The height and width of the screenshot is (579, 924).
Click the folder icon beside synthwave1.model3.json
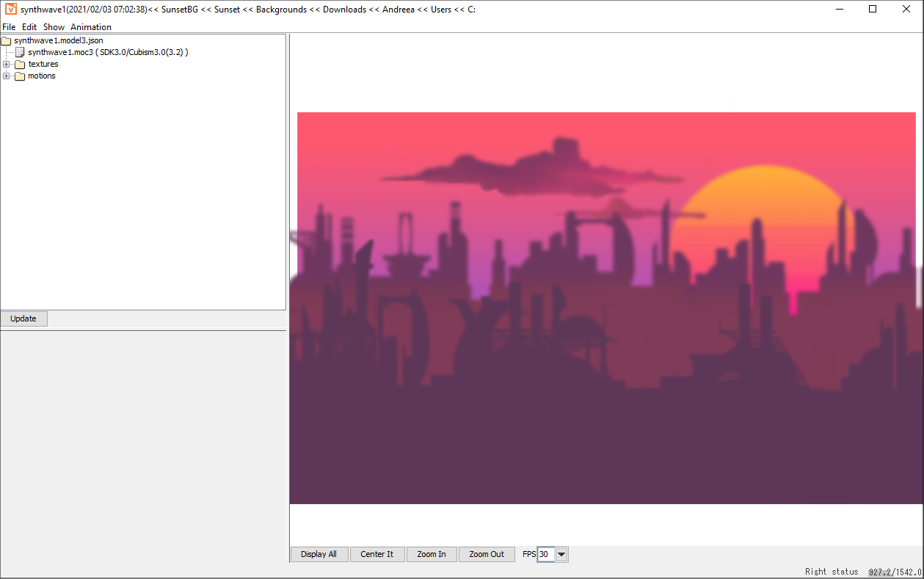7,40
